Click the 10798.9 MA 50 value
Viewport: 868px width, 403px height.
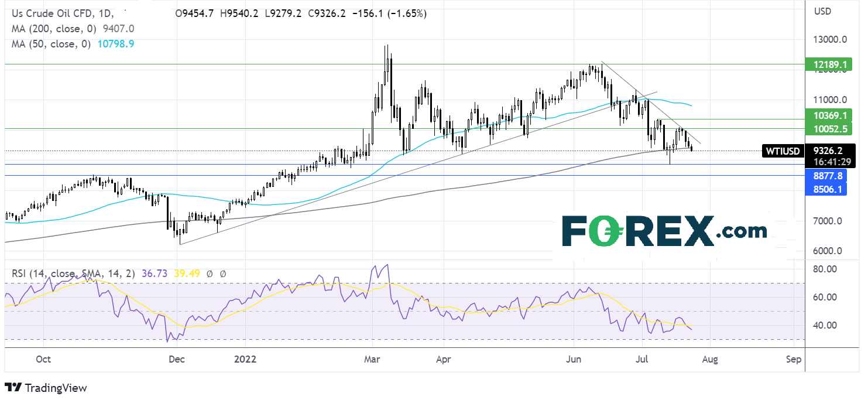coord(117,43)
